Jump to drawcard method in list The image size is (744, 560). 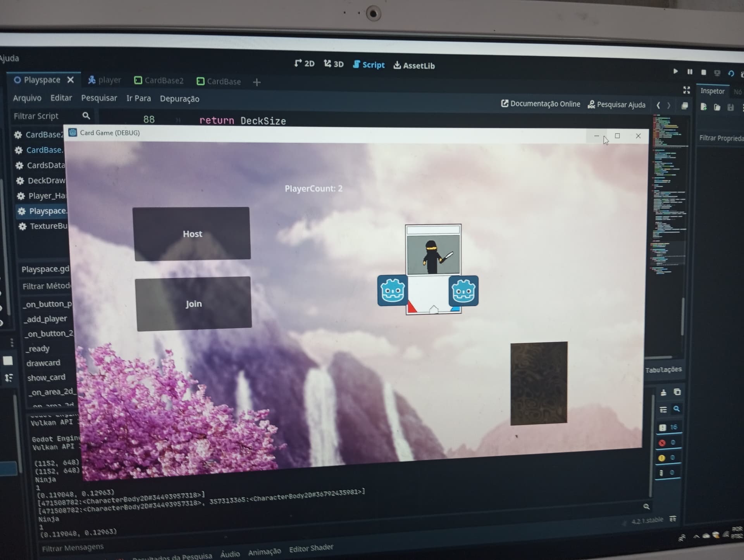[x=43, y=363]
